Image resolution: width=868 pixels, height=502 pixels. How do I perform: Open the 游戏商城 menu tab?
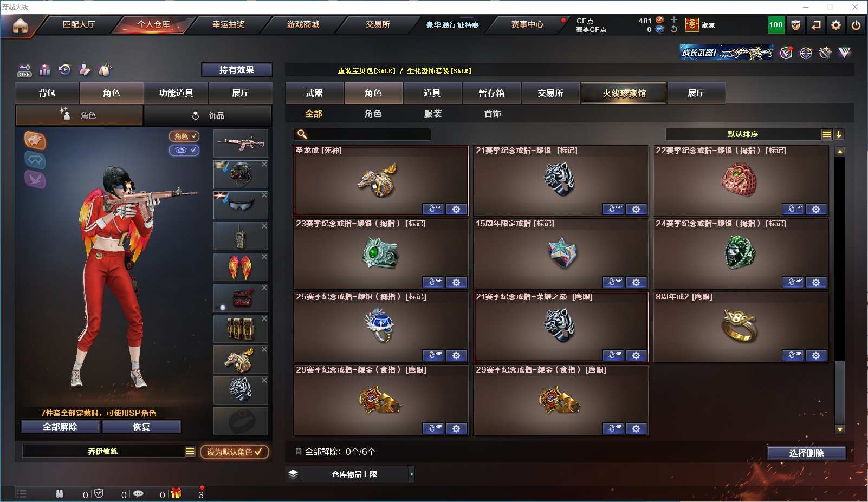click(x=303, y=24)
